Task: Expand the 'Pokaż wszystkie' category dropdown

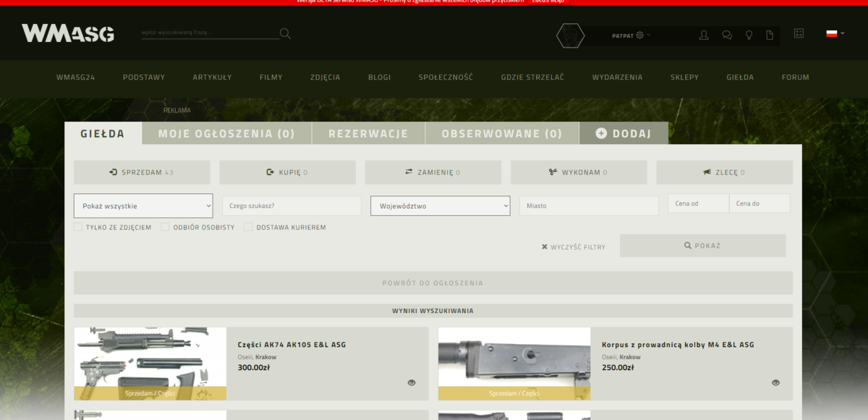Action: pyautogui.click(x=143, y=206)
